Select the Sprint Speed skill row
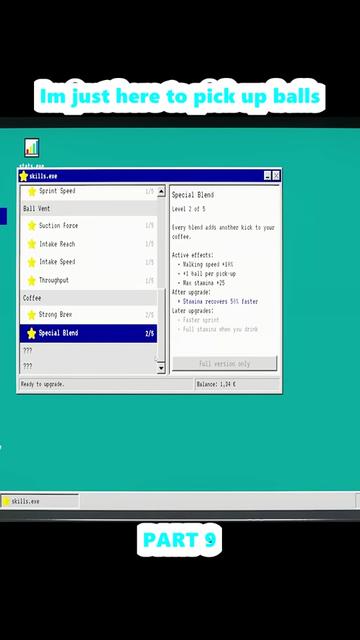This screenshot has width=360, height=640. point(89,192)
